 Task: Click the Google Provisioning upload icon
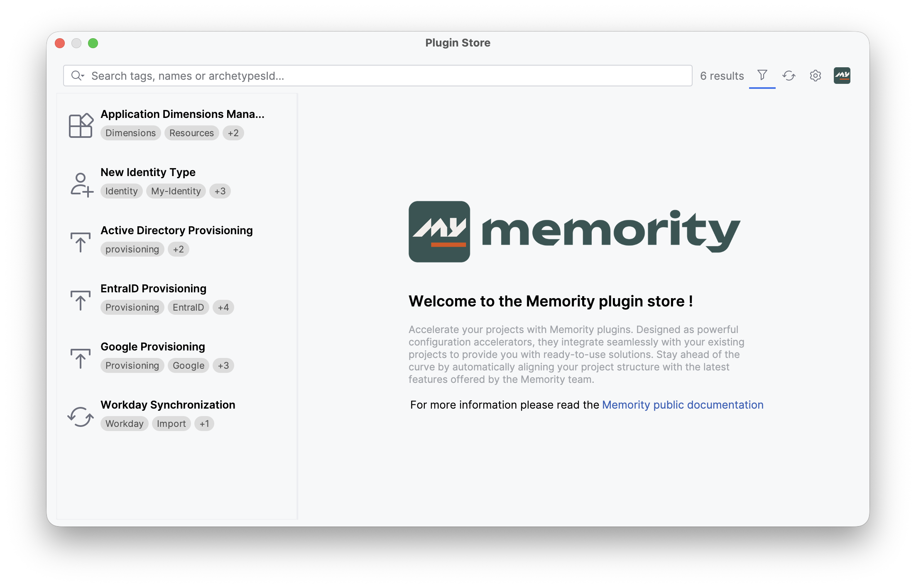(x=81, y=358)
